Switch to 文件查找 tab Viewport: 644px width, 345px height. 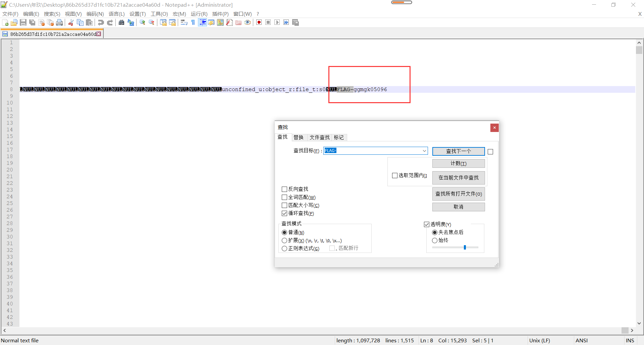pos(320,137)
